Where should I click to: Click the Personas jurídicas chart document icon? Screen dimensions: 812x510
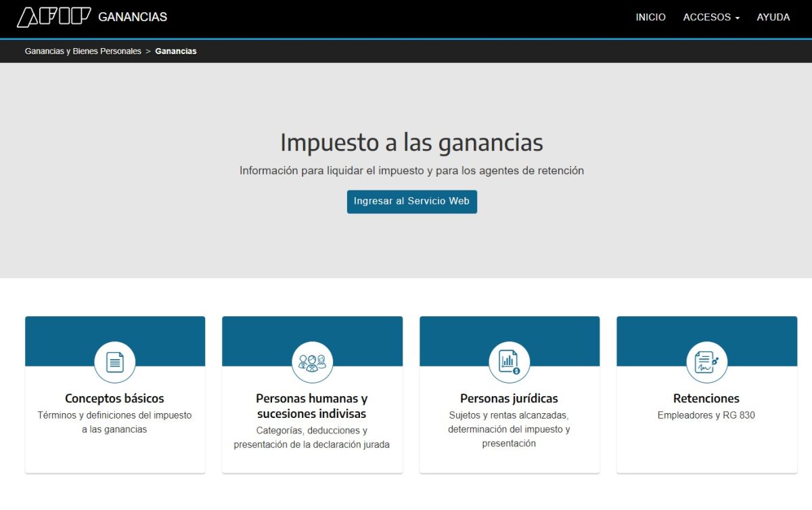point(510,362)
